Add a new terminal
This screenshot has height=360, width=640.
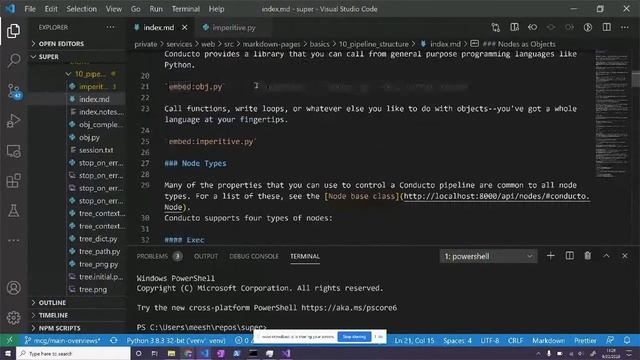(551, 256)
